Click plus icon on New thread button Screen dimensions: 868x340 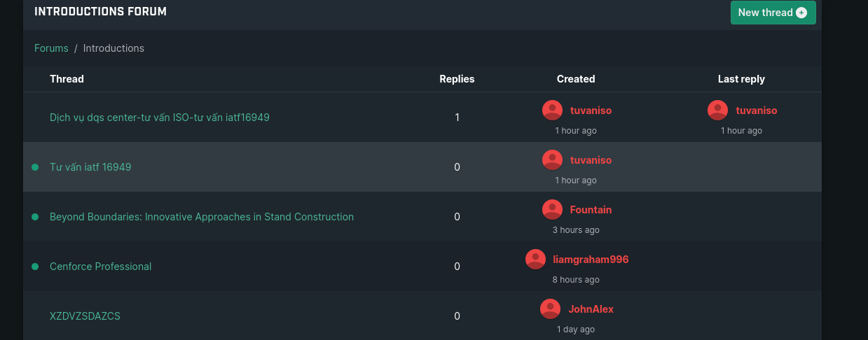801,13
